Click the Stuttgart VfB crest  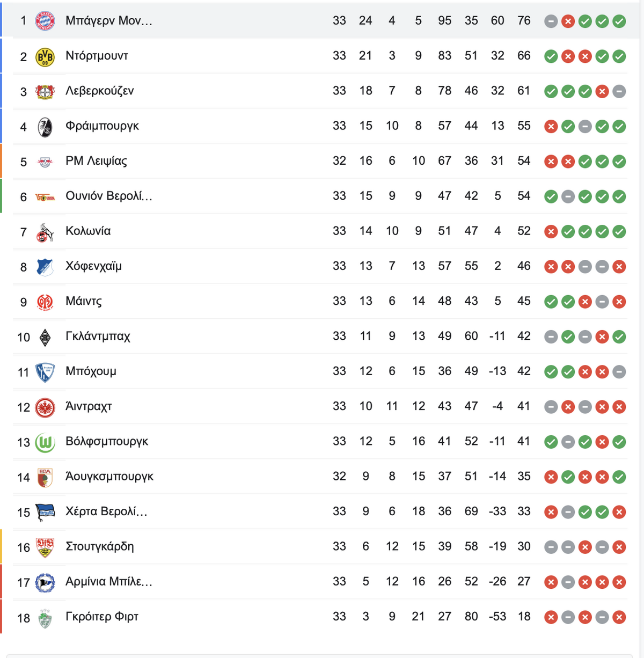coord(45,547)
